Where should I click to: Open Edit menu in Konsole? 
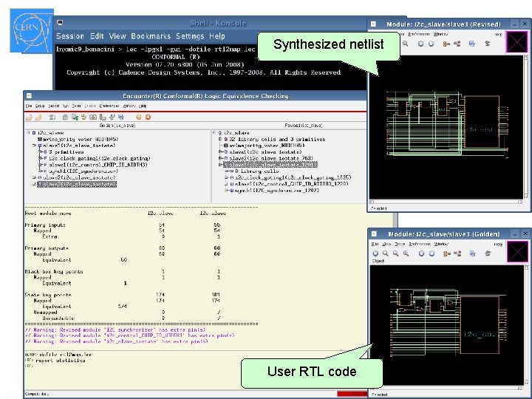click(x=97, y=36)
